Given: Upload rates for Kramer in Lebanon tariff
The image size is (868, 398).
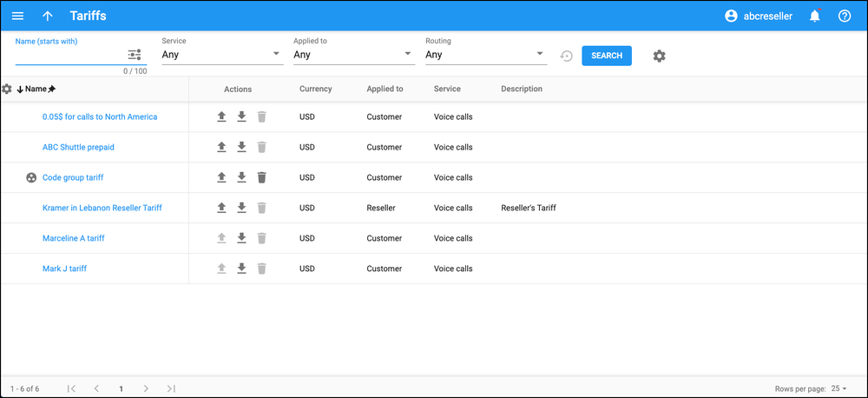Looking at the screenshot, I should (221, 208).
